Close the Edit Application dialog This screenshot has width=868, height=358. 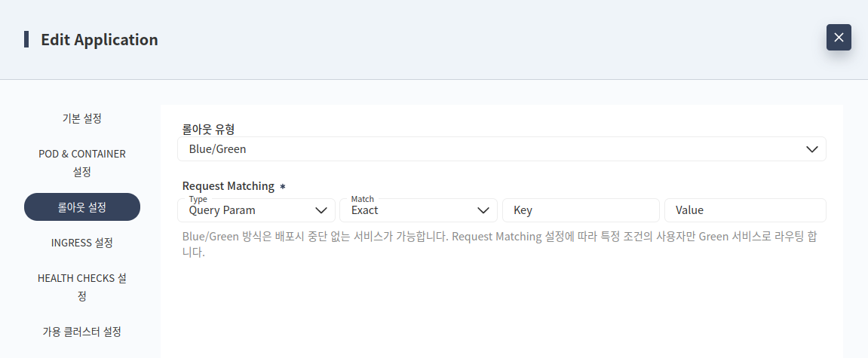[839, 38]
